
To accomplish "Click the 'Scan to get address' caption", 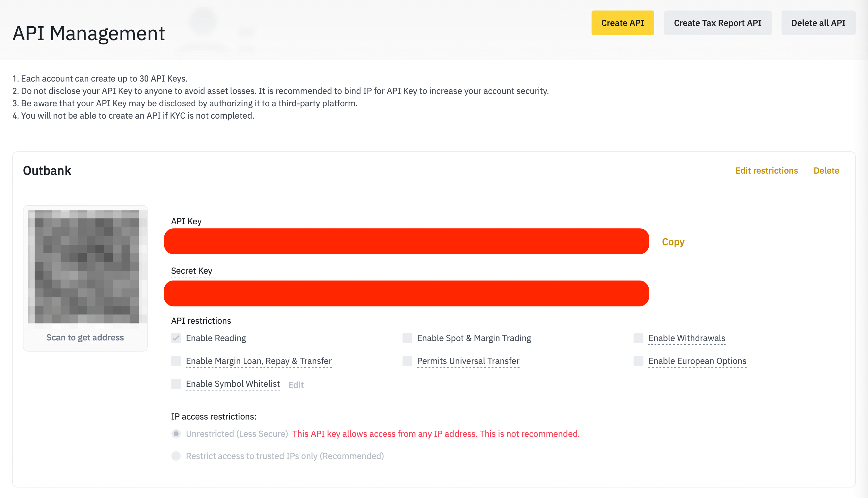I will click(x=85, y=337).
